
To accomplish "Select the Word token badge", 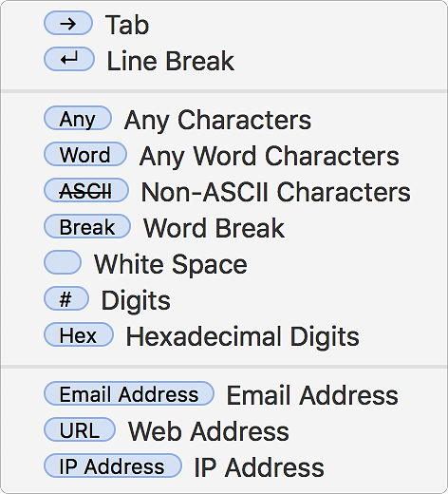I will click(x=85, y=155).
